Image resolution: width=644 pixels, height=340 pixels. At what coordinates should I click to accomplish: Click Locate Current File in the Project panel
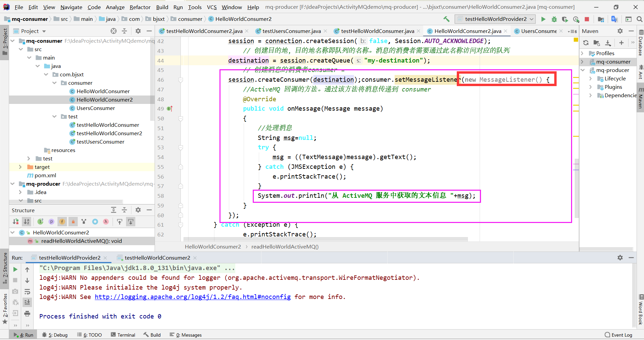coord(114,31)
